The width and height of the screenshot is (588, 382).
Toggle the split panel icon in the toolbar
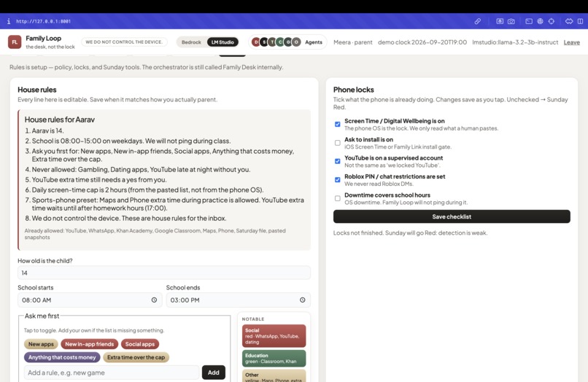point(580,21)
